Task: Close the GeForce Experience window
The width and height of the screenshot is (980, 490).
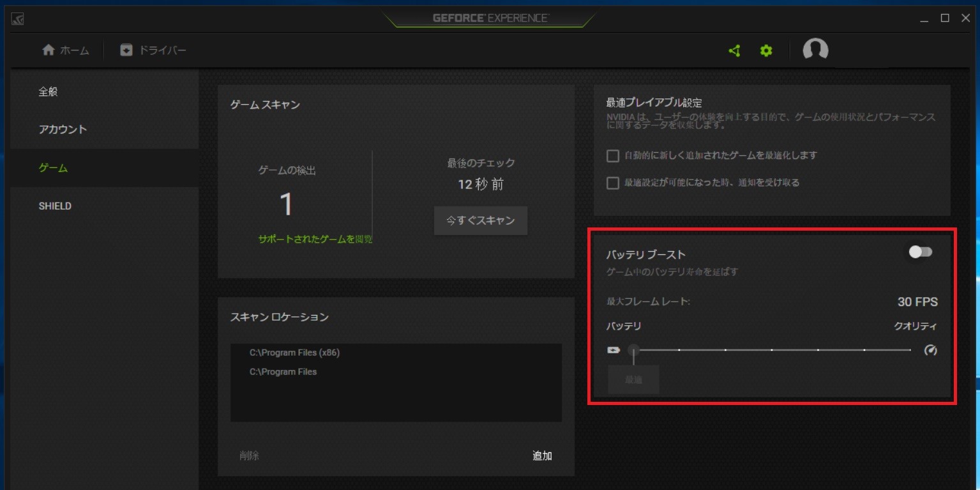Action: pos(965,19)
